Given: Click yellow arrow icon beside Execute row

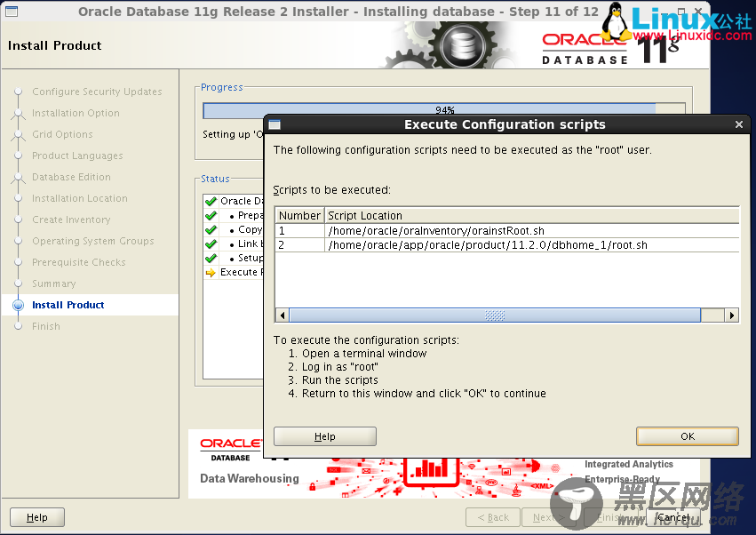Looking at the screenshot, I should click(211, 273).
